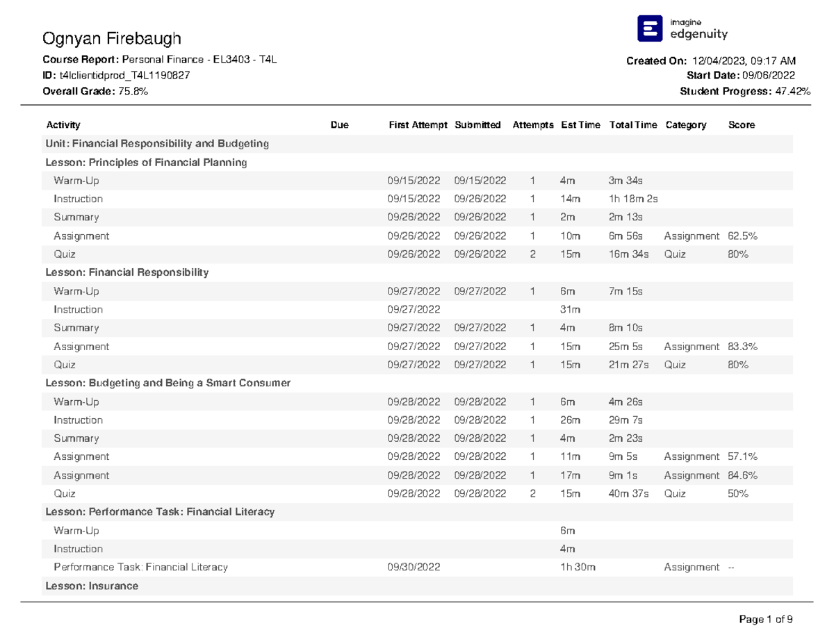Click the 50% quiz score
This screenshot has width=834, height=644.
click(x=739, y=493)
